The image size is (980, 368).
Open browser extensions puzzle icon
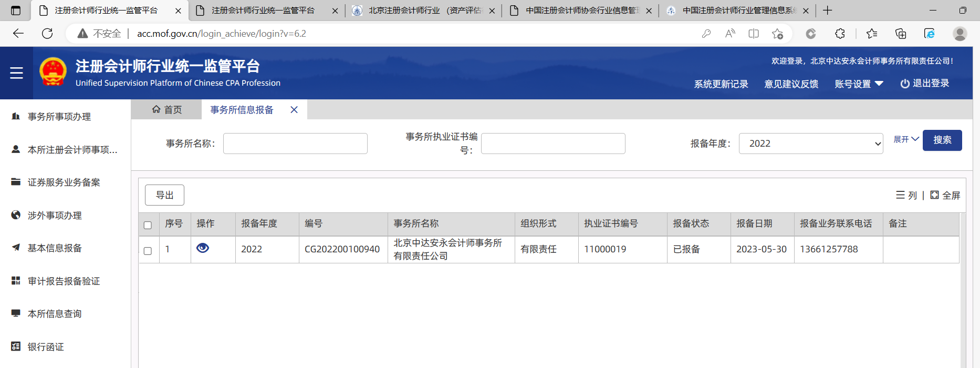[840, 34]
